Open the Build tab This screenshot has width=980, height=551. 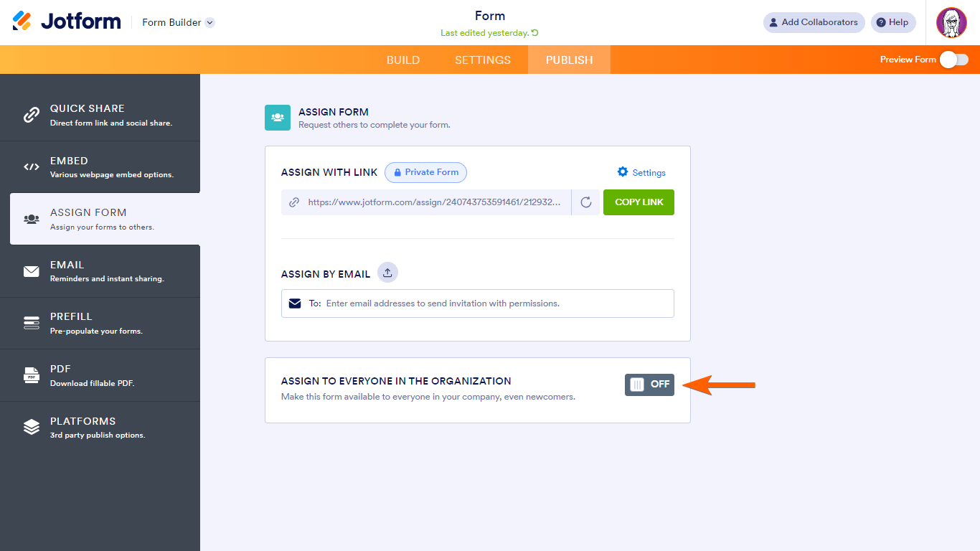pos(403,60)
